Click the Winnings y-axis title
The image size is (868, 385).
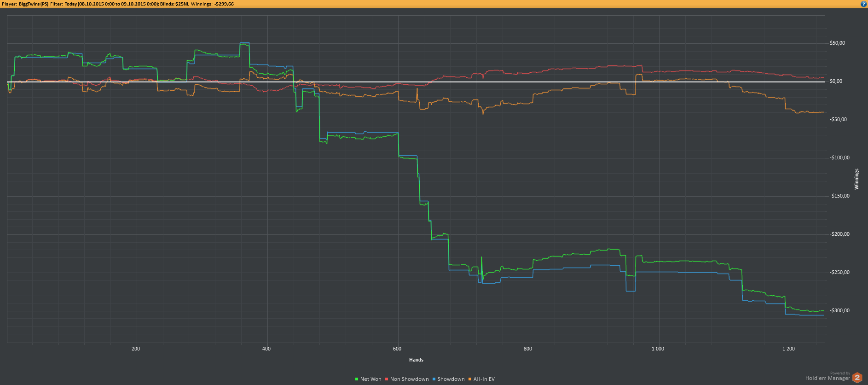coord(856,179)
